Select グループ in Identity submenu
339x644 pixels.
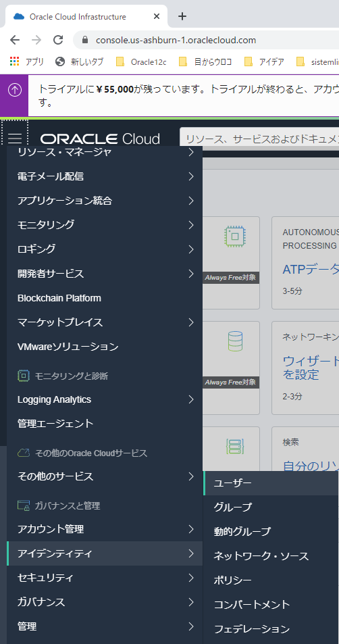pyautogui.click(x=271, y=507)
